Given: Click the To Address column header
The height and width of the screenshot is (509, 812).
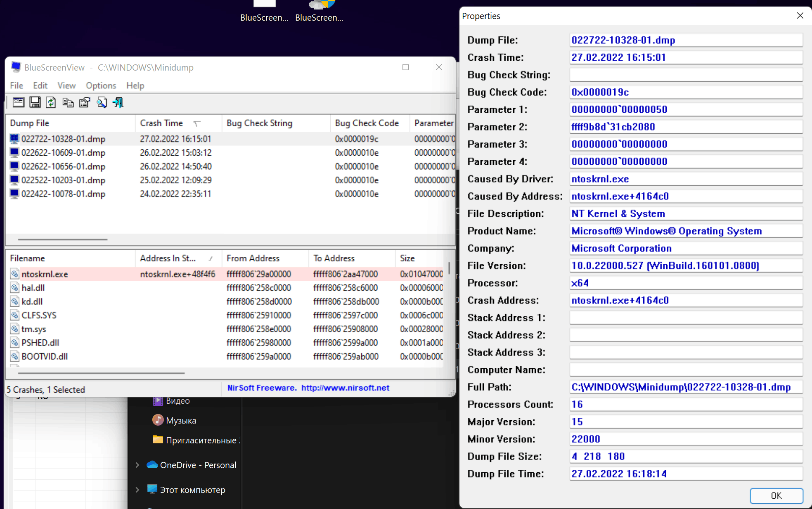Looking at the screenshot, I should 352,258.
